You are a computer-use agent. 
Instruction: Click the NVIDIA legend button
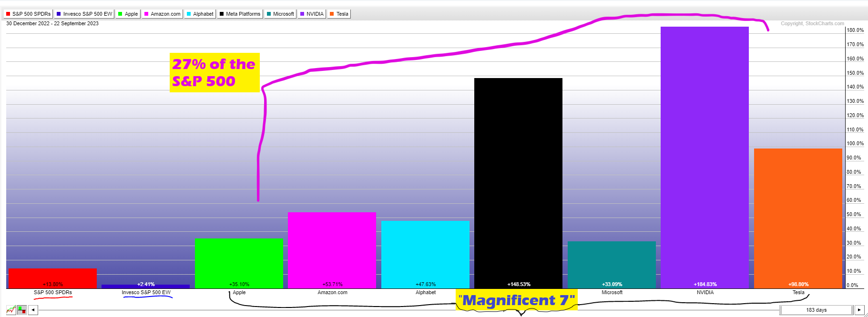[x=312, y=14]
